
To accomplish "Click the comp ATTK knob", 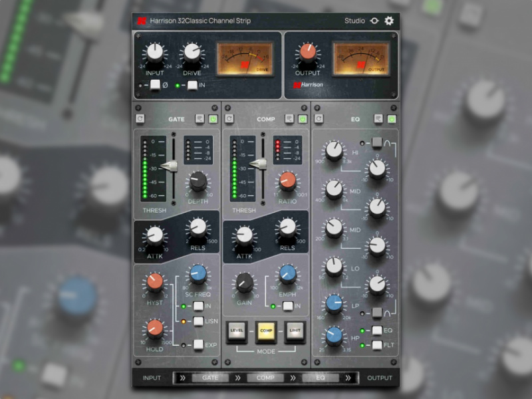I will [x=244, y=235].
